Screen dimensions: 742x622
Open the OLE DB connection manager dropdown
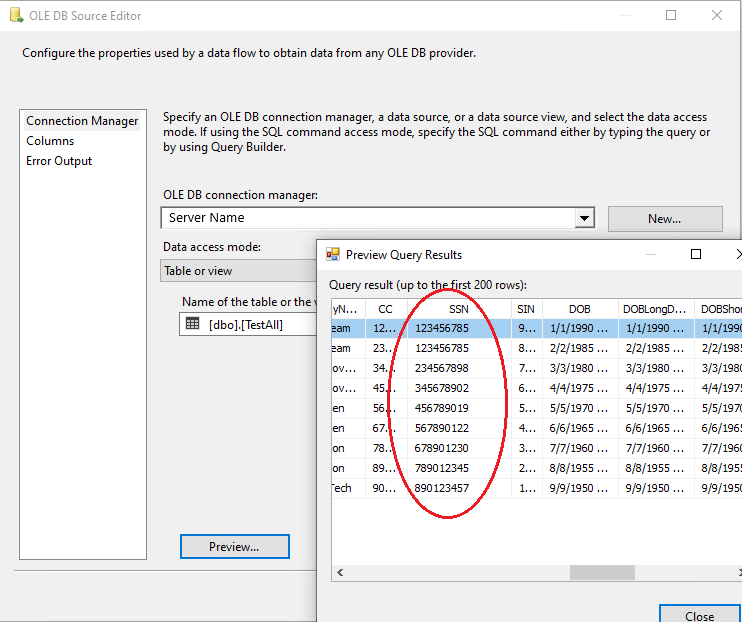click(584, 218)
